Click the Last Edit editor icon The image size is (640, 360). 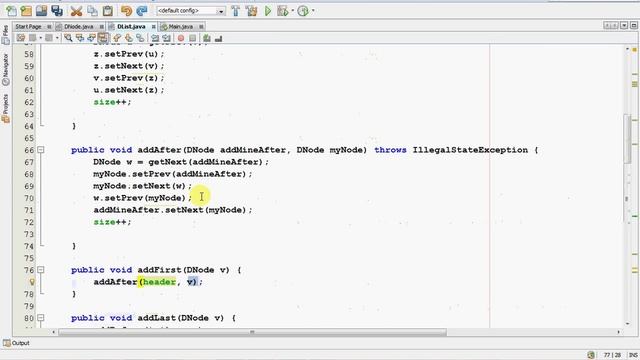(21, 38)
